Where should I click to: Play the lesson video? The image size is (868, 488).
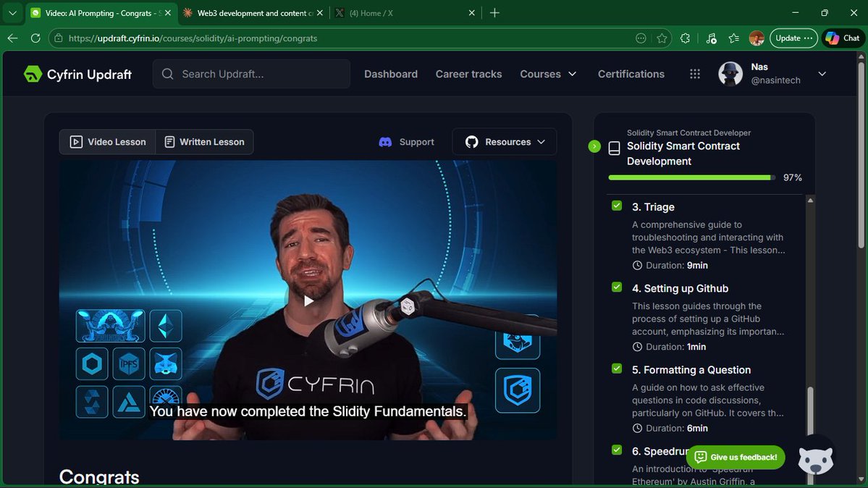click(308, 300)
